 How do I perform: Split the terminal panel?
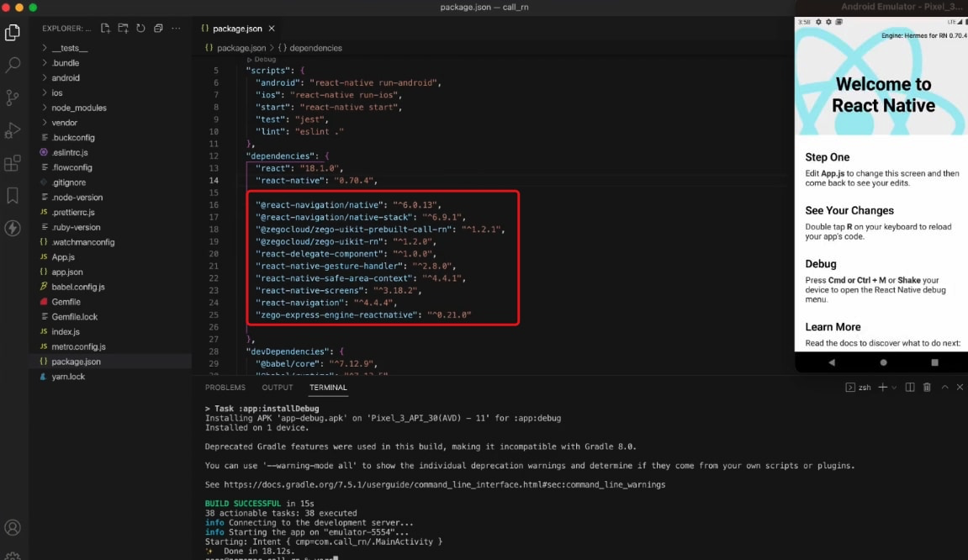909,387
